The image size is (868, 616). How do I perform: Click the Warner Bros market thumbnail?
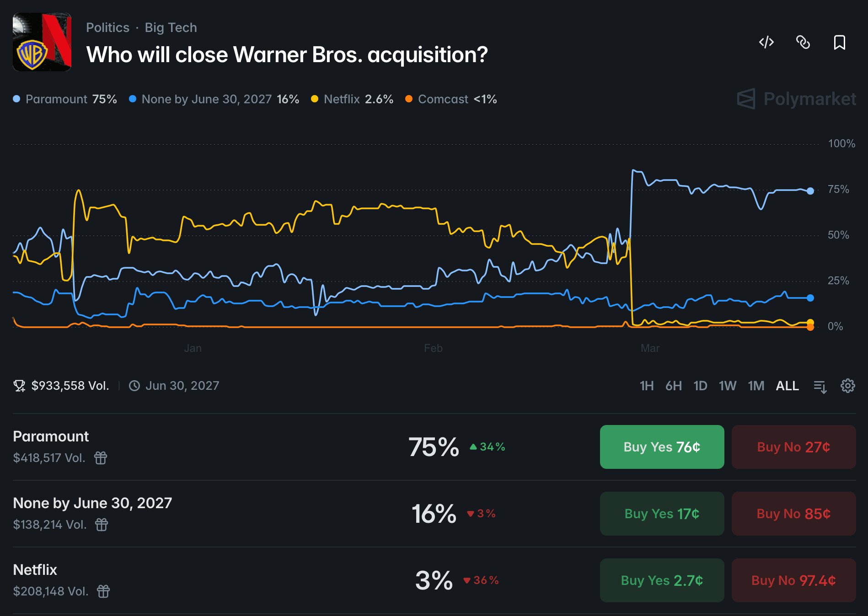42,42
